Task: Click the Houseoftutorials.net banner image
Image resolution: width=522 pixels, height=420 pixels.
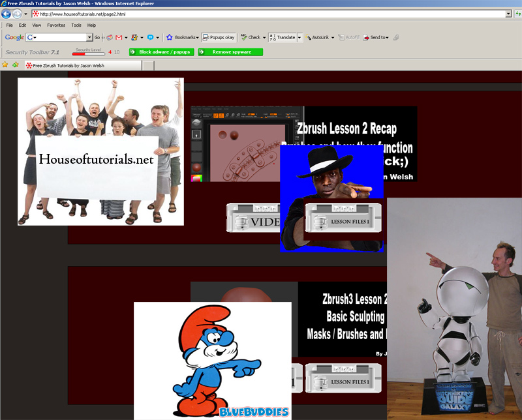Action: coord(100,151)
